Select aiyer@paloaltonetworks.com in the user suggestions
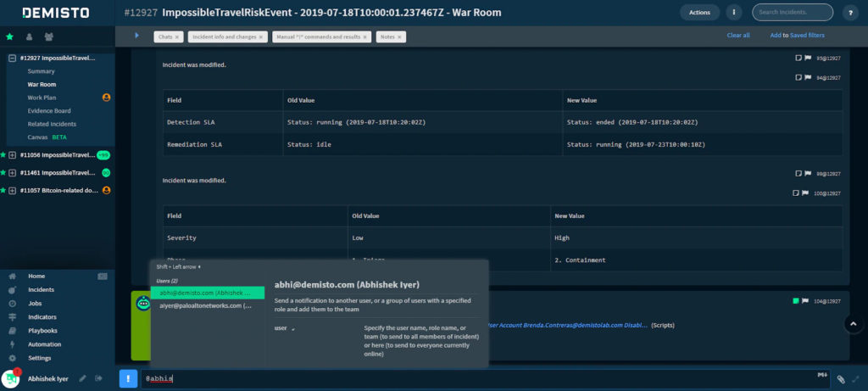 (x=208, y=305)
